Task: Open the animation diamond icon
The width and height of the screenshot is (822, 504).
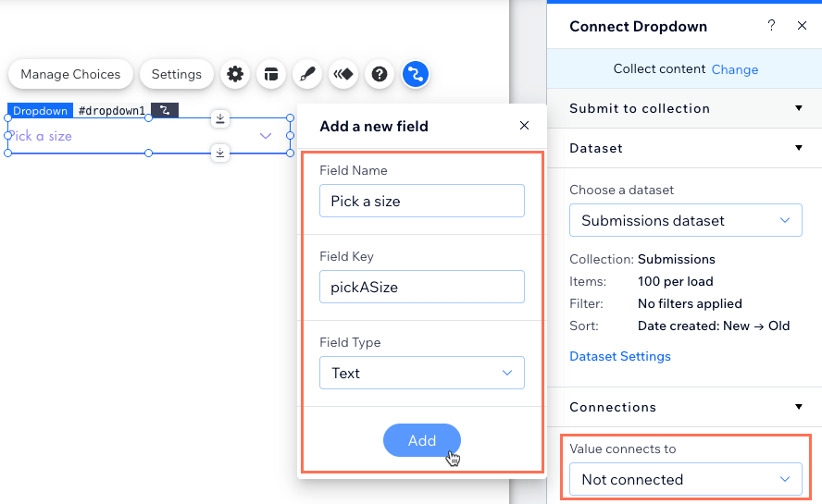Action: 343,74
